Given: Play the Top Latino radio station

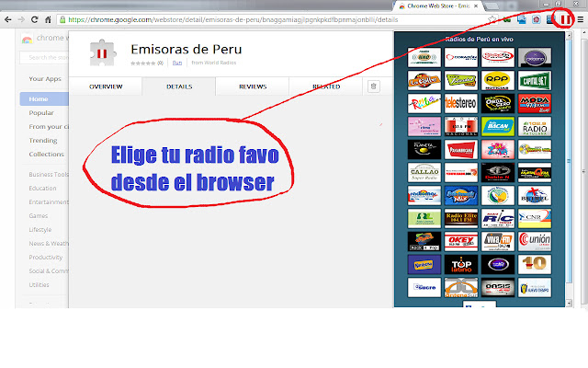Looking at the screenshot, I should coord(461,265).
